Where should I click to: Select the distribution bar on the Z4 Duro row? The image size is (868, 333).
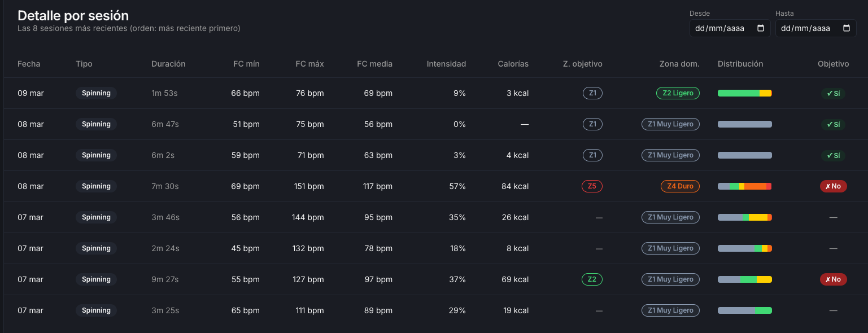(744, 186)
